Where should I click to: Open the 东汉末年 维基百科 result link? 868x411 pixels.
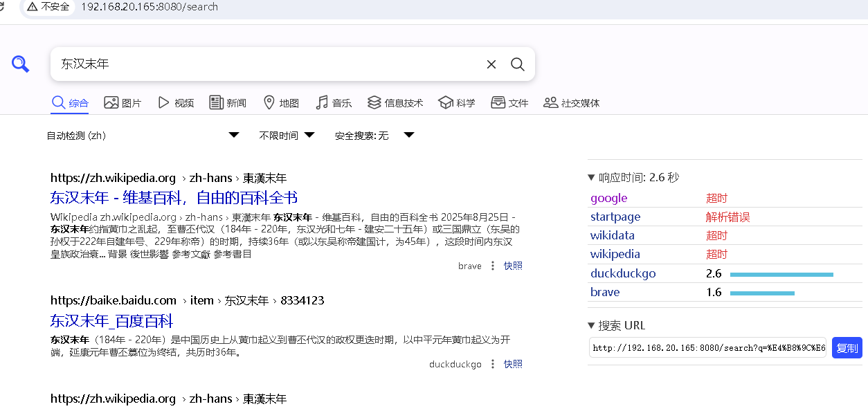click(x=174, y=198)
